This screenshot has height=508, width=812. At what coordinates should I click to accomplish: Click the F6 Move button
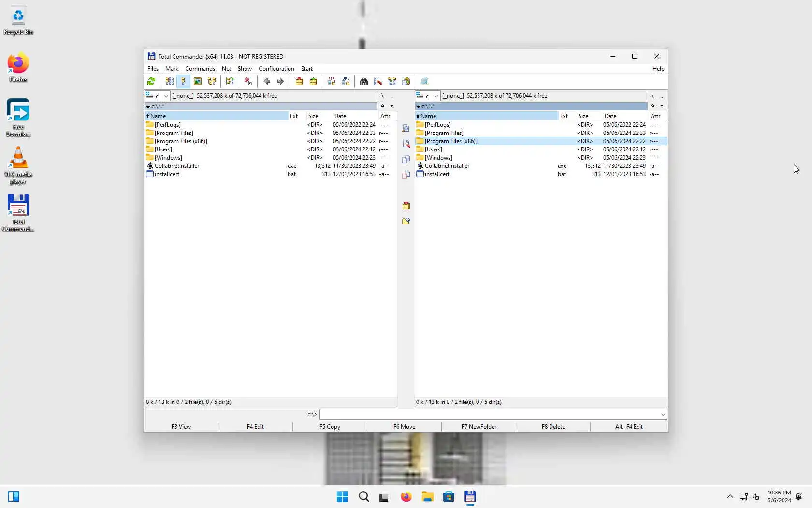pyautogui.click(x=404, y=427)
